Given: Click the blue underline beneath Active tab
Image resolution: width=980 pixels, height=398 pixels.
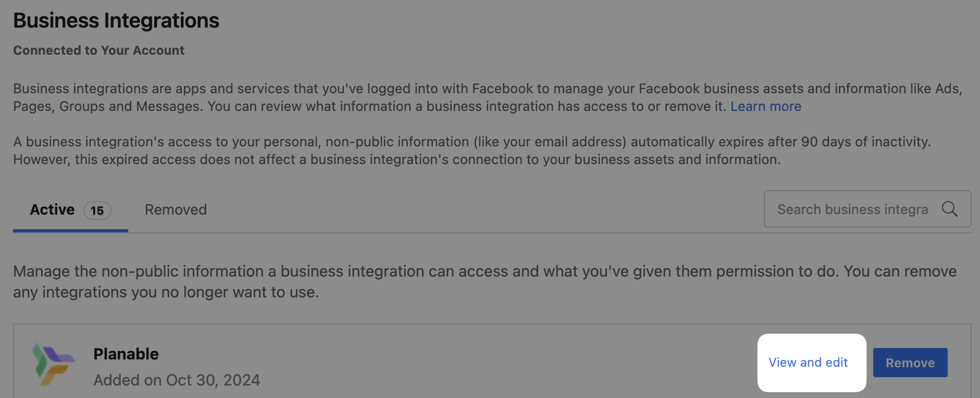Looking at the screenshot, I should [x=70, y=230].
